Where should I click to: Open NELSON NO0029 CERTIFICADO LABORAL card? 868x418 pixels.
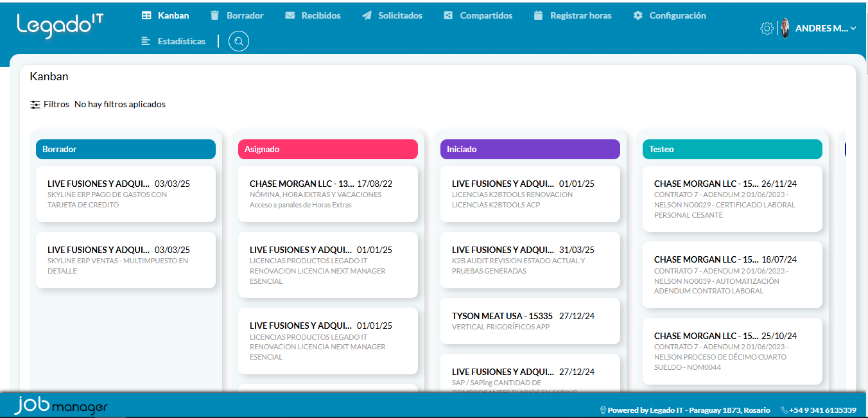[x=733, y=199]
